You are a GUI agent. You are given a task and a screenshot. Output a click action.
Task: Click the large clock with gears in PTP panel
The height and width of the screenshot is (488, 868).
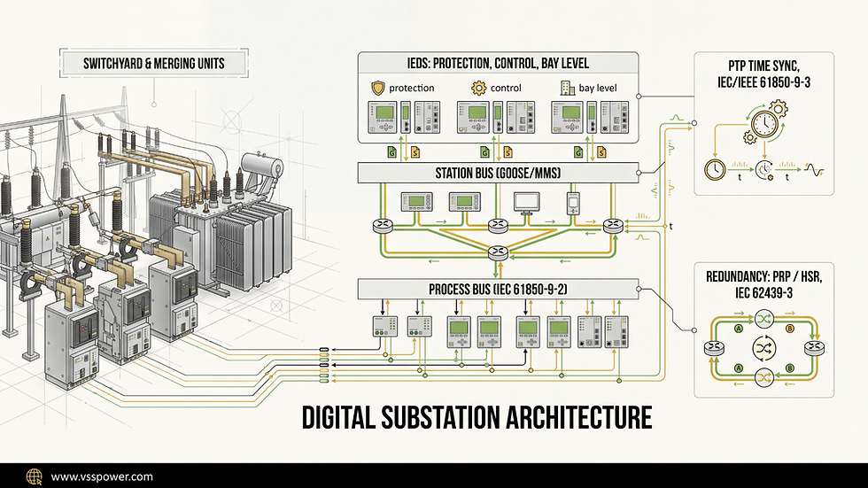click(x=765, y=123)
